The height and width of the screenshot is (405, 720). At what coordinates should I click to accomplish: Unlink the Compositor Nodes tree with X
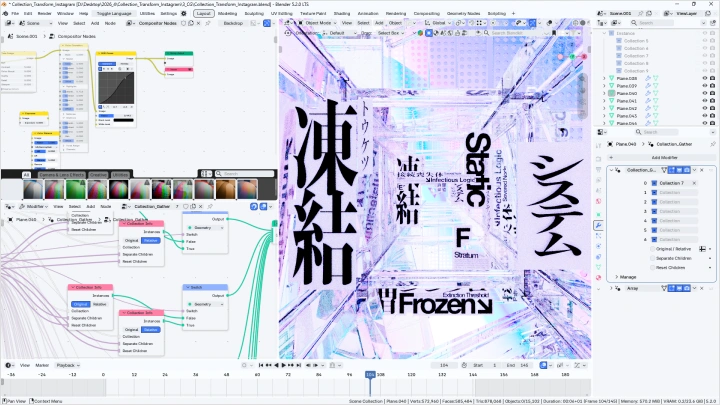coord(198,23)
